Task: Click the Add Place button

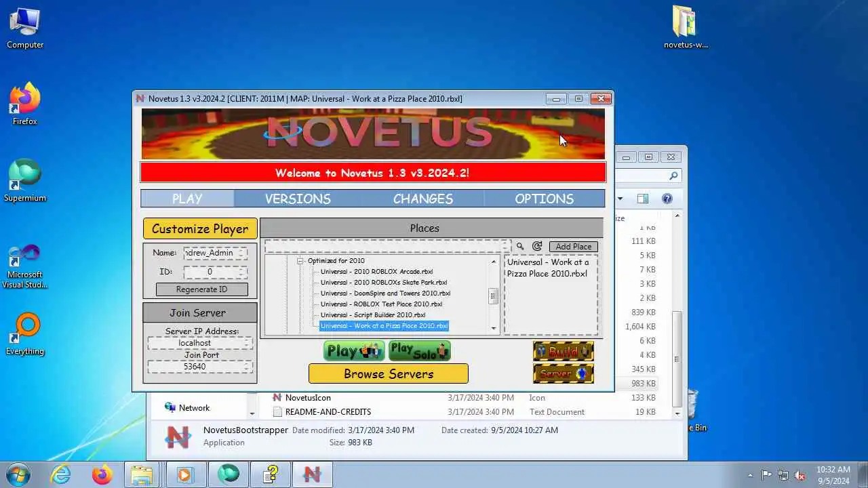Action: coord(573,247)
